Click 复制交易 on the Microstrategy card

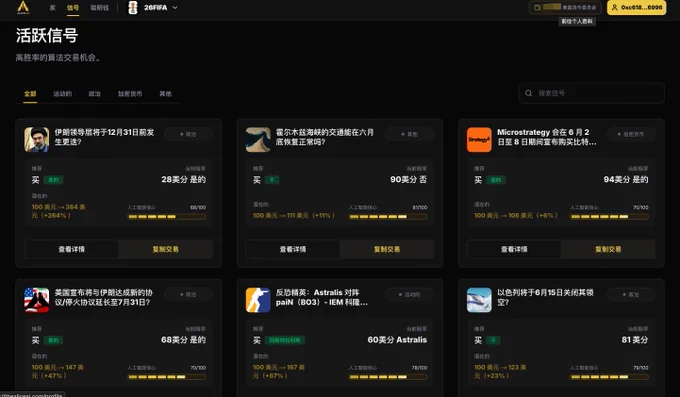pyautogui.click(x=608, y=249)
